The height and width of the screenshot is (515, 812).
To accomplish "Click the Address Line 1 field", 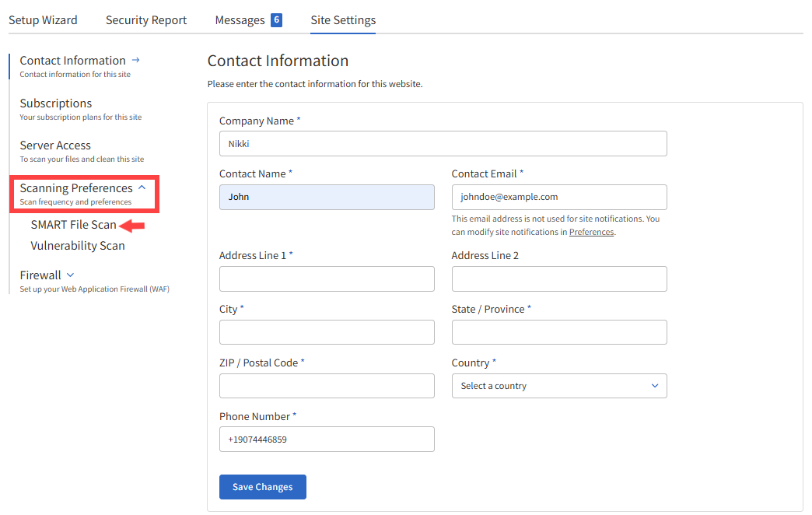I will (x=326, y=279).
